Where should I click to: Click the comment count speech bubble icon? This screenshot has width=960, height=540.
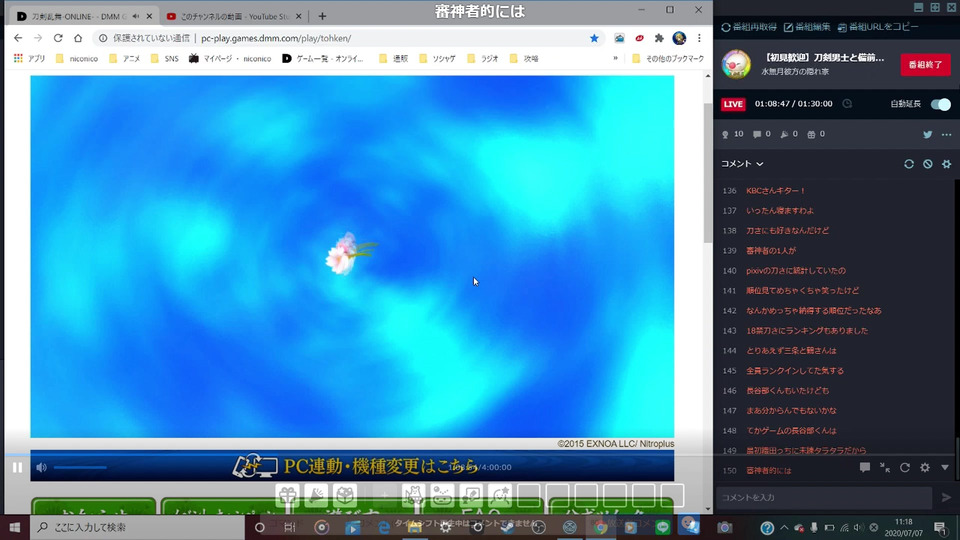pos(757,135)
